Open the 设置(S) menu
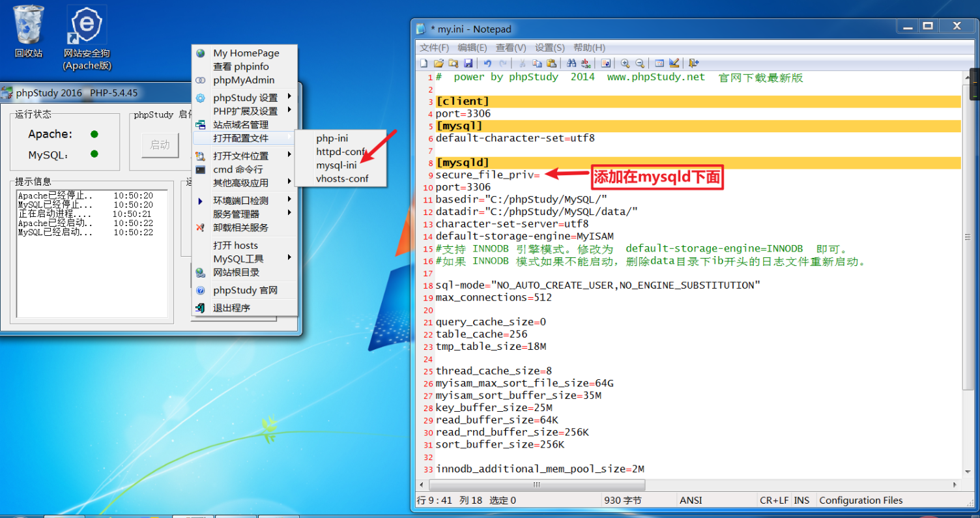The image size is (980, 518). point(550,48)
